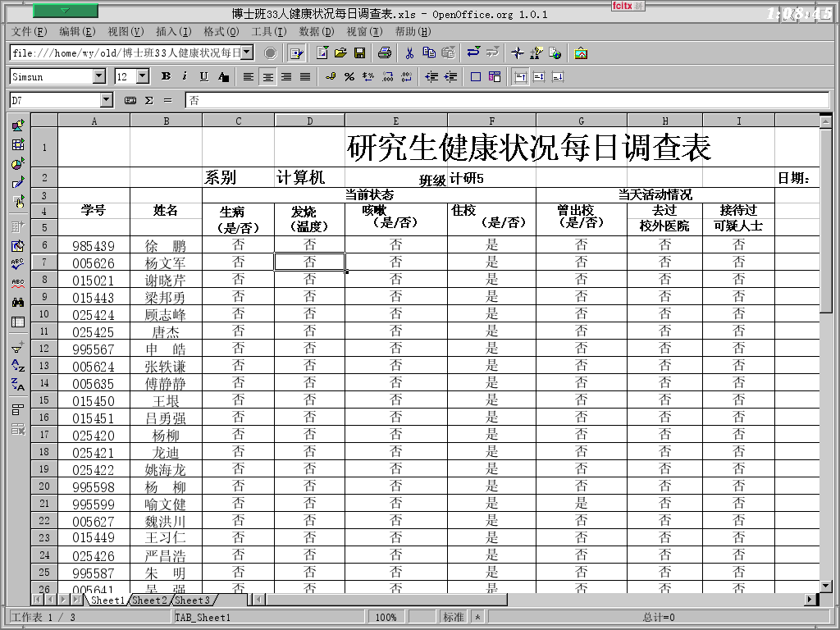Screen dimensions: 840x630
Task: Click the Cut scissors icon
Action: (x=409, y=52)
